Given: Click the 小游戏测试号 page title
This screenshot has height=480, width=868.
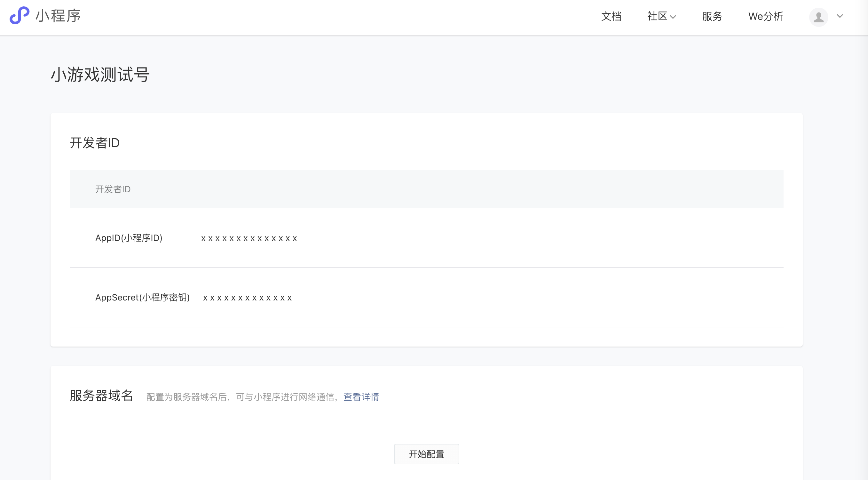Looking at the screenshot, I should (x=100, y=75).
